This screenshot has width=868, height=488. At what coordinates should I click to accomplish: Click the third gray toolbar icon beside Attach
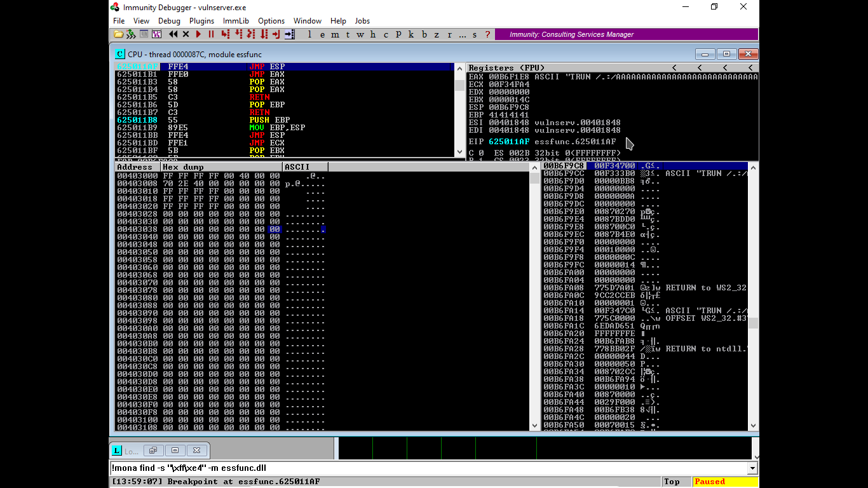tap(144, 34)
